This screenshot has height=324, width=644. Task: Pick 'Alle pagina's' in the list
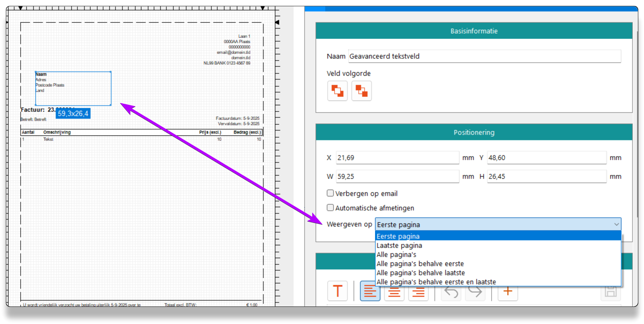(x=396, y=255)
